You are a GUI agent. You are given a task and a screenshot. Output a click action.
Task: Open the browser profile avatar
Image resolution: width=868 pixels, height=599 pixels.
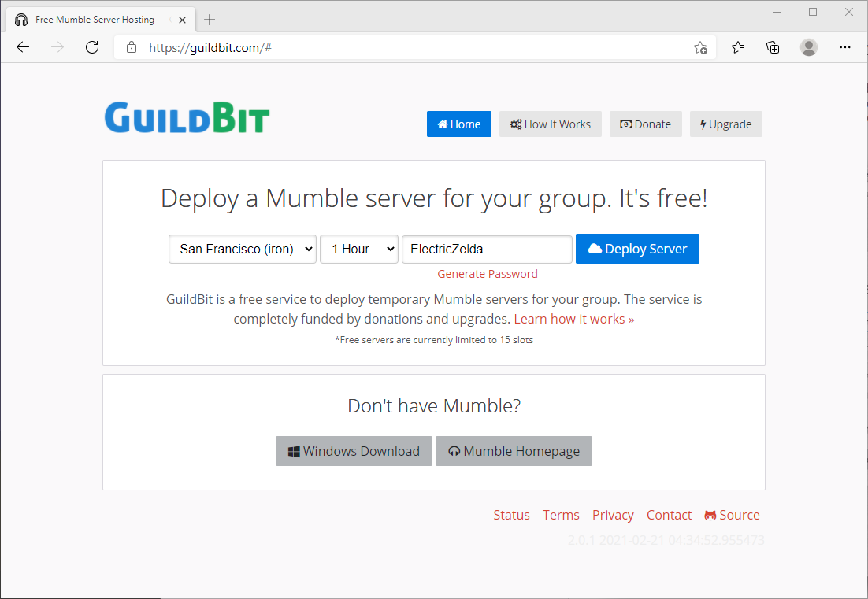(809, 47)
